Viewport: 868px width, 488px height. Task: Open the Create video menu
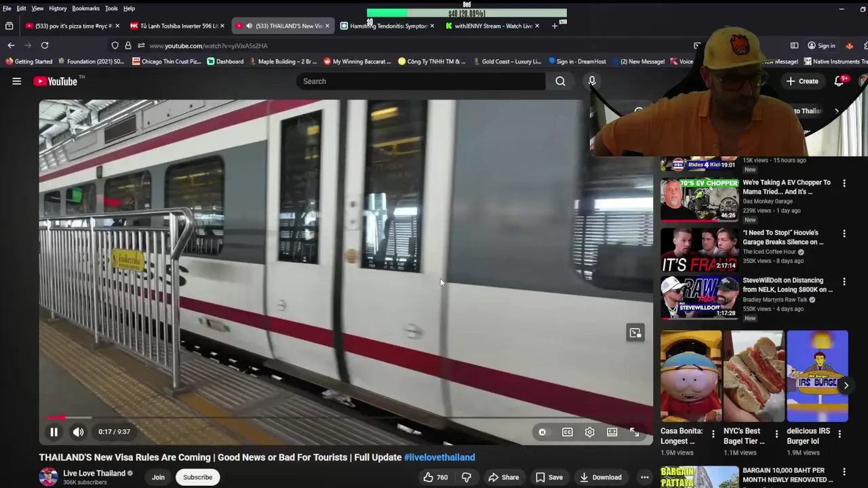[802, 81]
